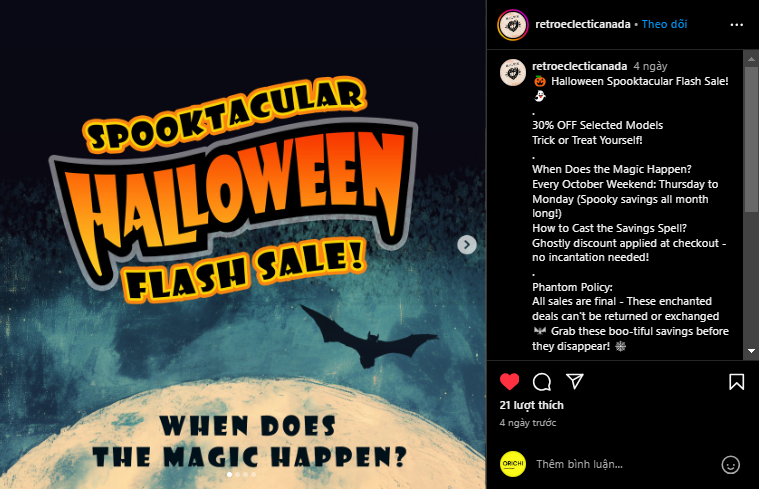Screen dimensions: 759x489
Task: Open comments via the speech bubble icon
Action: [x=542, y=382]
